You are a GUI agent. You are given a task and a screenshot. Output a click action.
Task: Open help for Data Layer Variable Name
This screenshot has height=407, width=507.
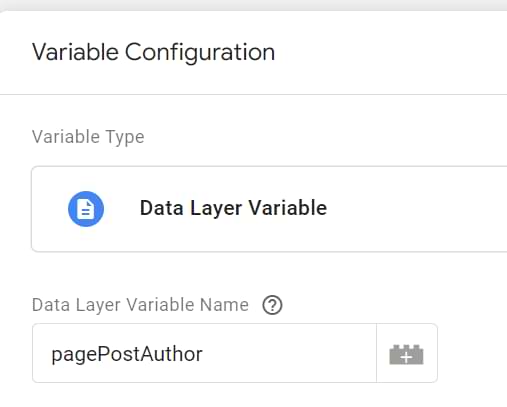(272, 305)
